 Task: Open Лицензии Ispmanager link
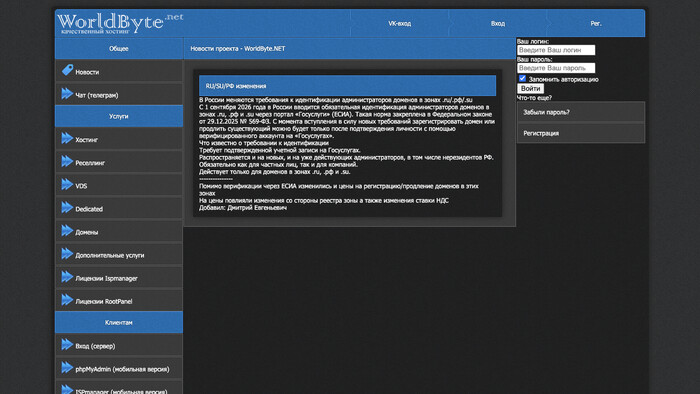click(119, 278)
